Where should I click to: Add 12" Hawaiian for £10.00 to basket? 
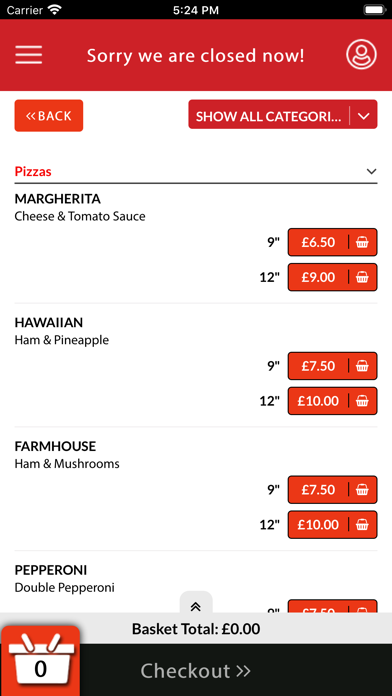point(333,401)
